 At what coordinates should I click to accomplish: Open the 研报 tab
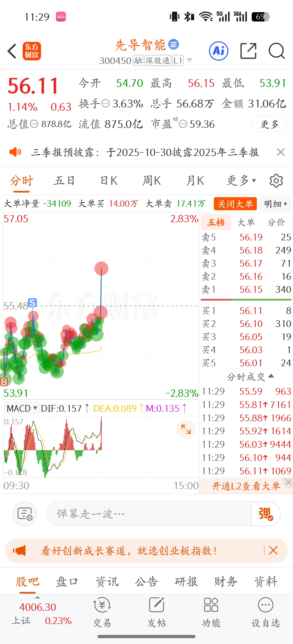point(186,581)
